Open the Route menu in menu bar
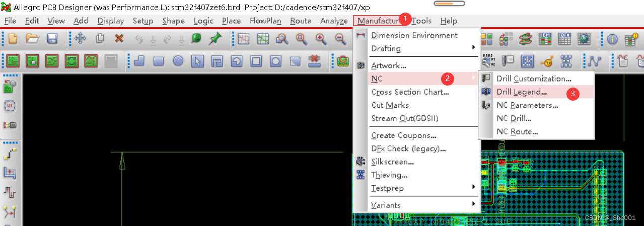This screenshot has width=644, height=226. [301, 21]
